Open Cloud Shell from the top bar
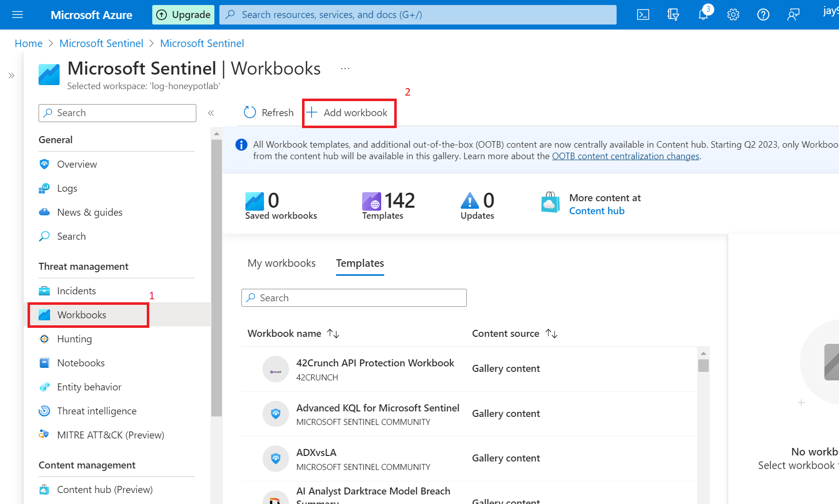 643,15
